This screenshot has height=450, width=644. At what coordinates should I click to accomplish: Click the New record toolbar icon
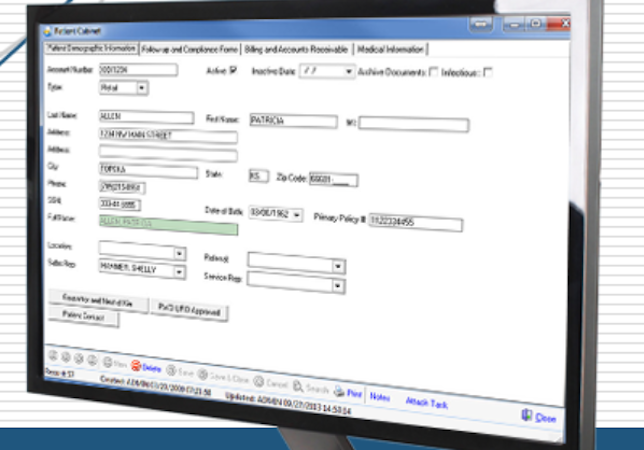[x=108, y=363]
